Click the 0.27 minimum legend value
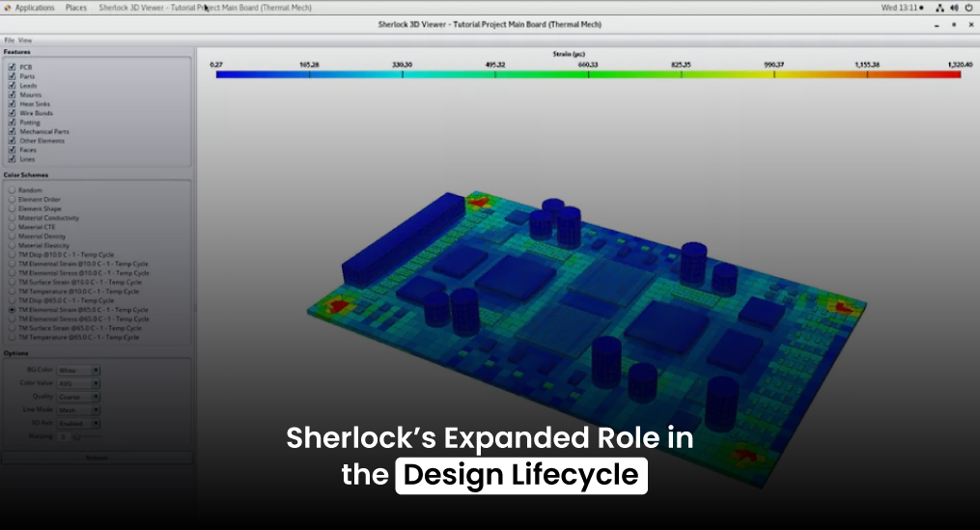The width and height of the screenshot is (980, 530). tap(216, 65)
